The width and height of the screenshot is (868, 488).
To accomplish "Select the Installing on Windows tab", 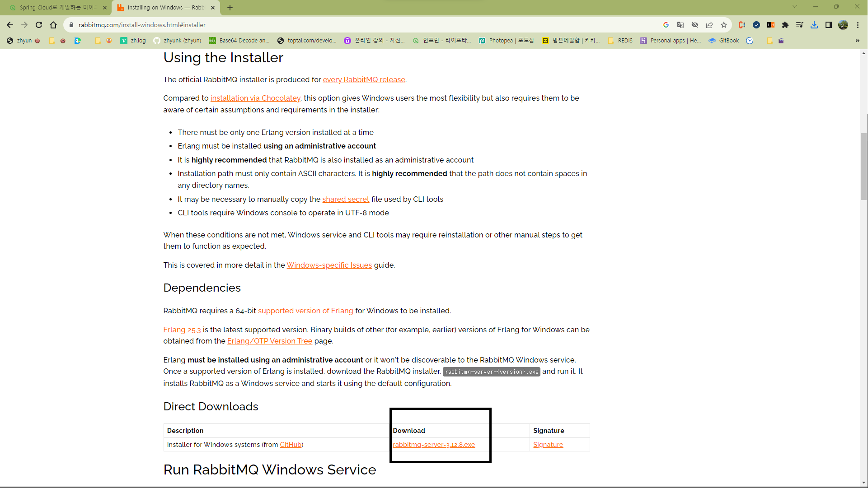I will click(x=165, y=8).
